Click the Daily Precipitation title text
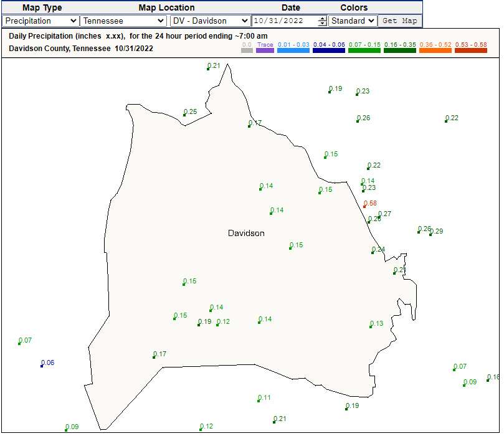504x436 pixels. pyautogui.click(x=138, y=36)
